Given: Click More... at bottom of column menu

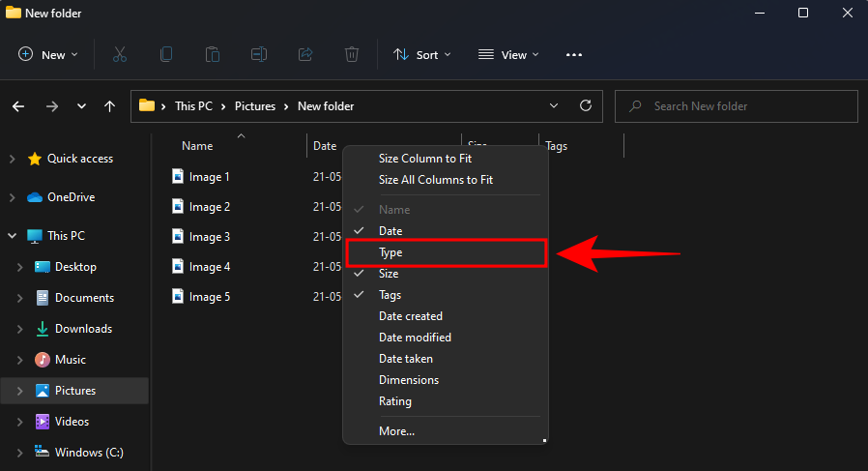Looking at the screenshot, I should click(396, 431).
